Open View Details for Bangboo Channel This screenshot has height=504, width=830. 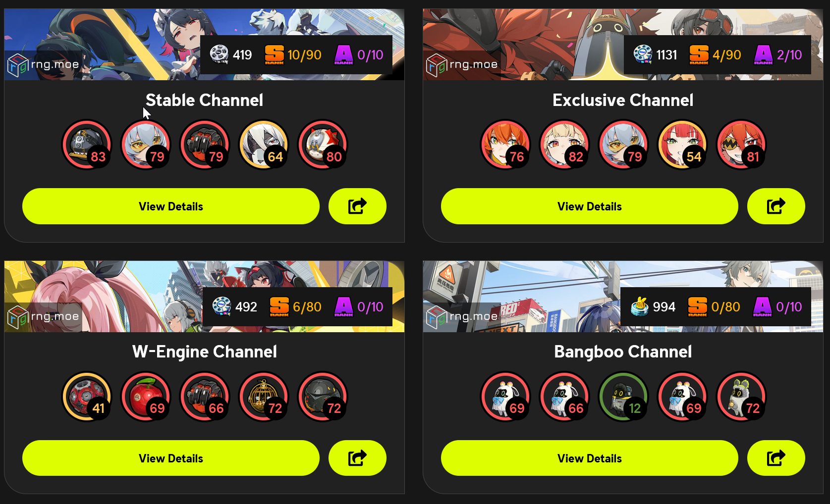[590, 458]
